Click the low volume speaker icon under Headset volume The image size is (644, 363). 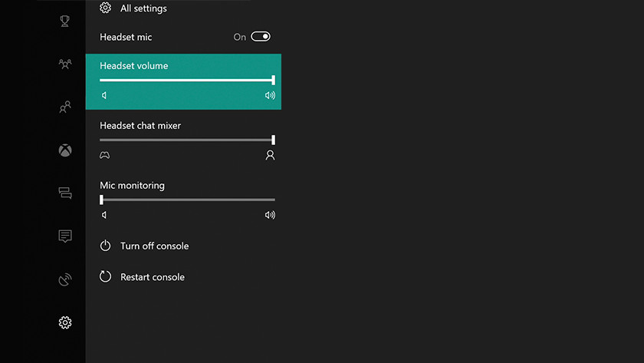[104, 96]
